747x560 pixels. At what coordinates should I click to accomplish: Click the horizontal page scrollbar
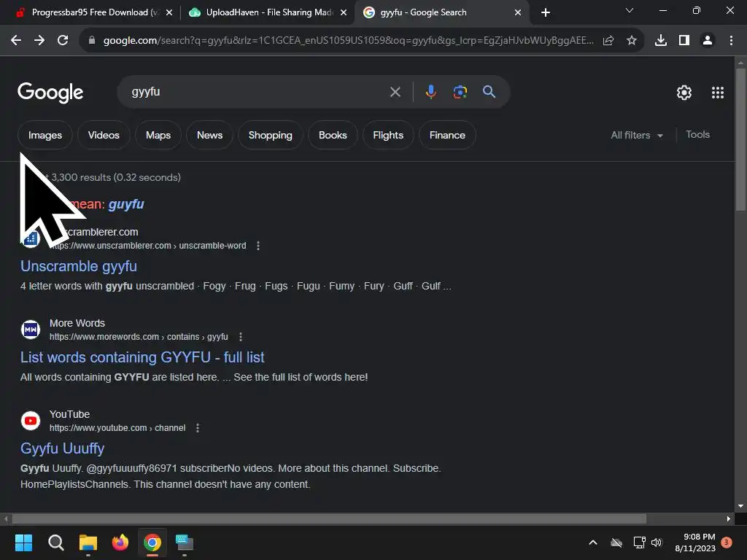coord(329,518)
